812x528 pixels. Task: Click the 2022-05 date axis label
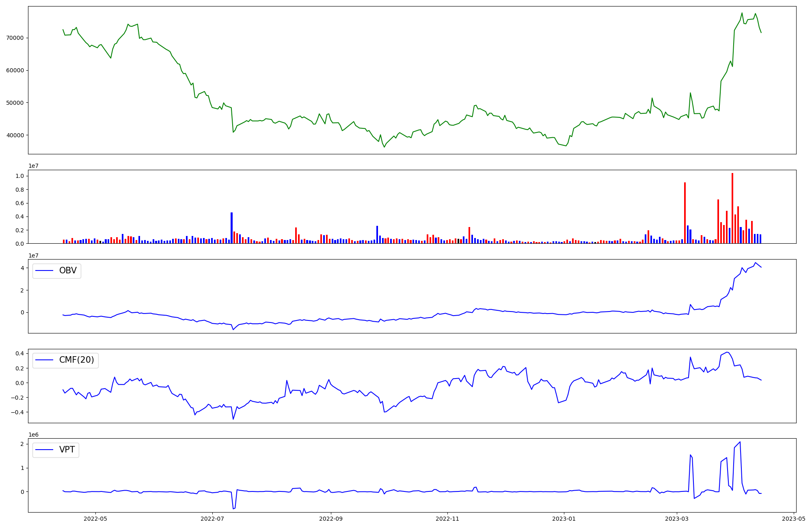coord(95,519)
